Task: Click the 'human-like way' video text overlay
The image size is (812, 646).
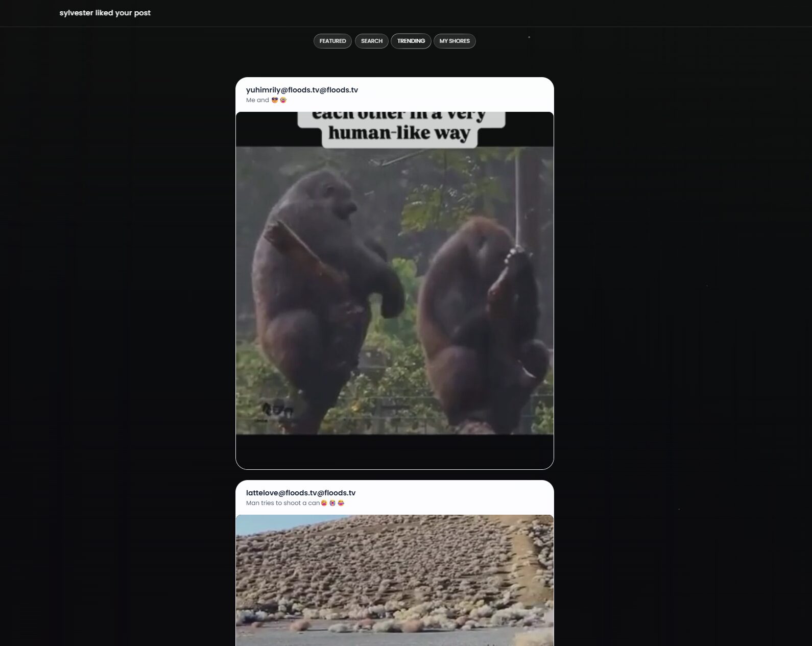Action: click(x=399, y=133)
